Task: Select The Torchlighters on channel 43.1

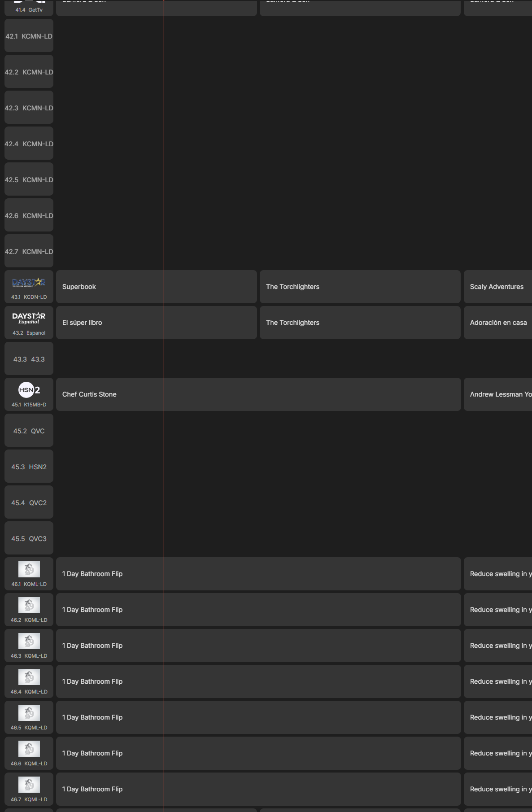Action: [x=360, y=287]
